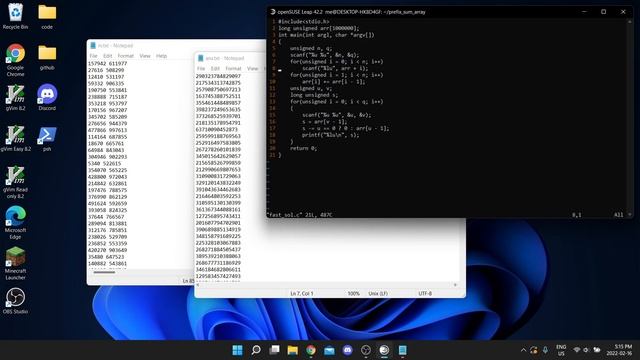Launch Google Chrome from desktop shortcut
Viewport: 640px width, 360px height.
click(15, 60)
